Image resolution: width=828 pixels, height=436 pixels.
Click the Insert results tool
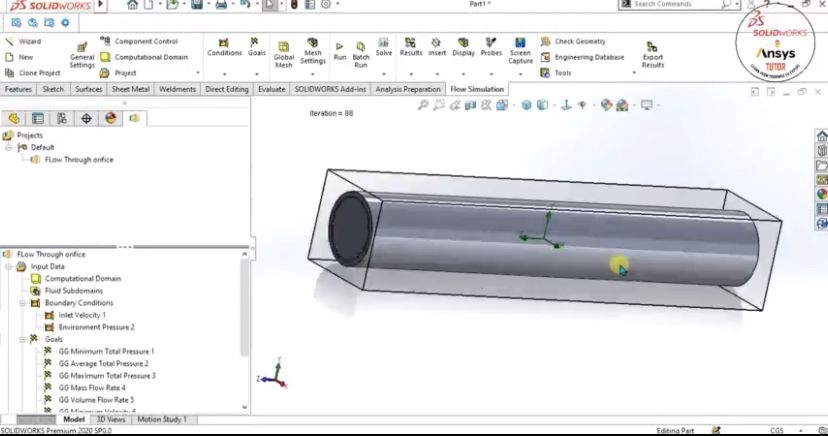point(437,47)
